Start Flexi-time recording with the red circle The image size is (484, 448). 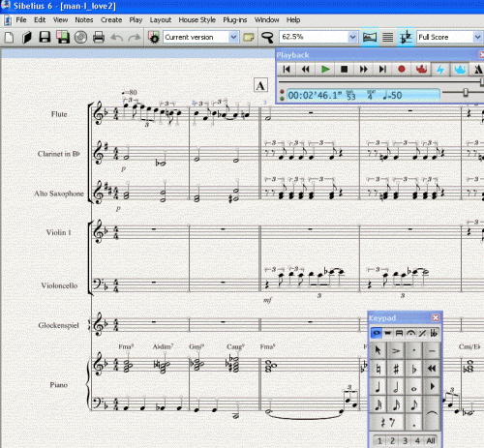(402, 69)
